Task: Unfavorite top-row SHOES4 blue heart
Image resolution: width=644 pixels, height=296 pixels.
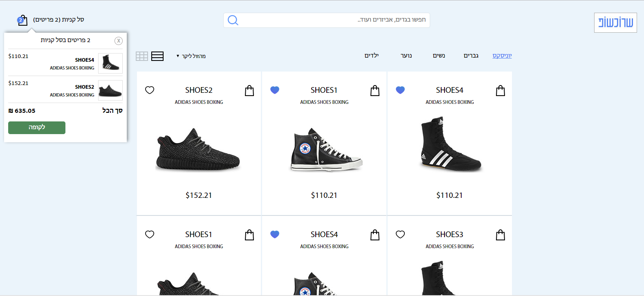Action: coord(400,90)
